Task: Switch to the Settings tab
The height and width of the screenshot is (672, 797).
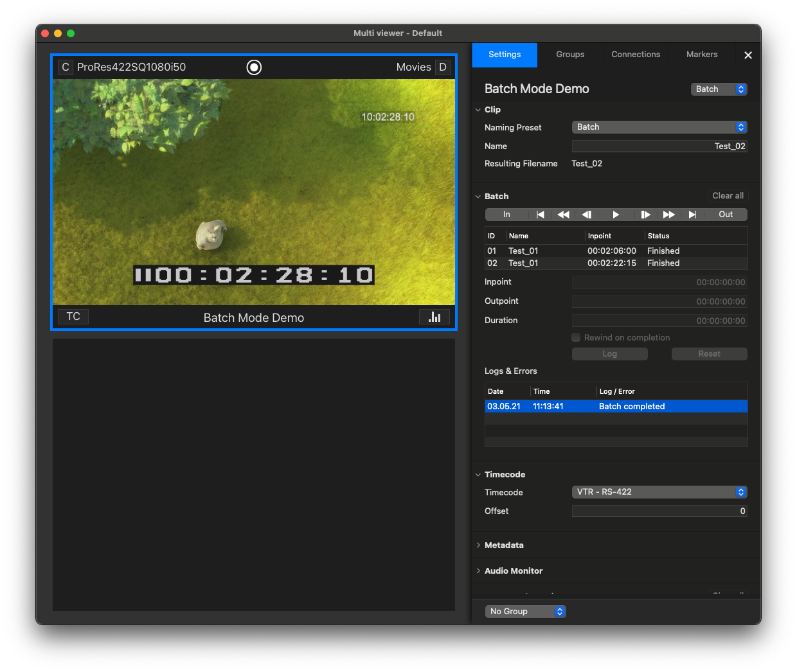Action: [x=505, y=55]
